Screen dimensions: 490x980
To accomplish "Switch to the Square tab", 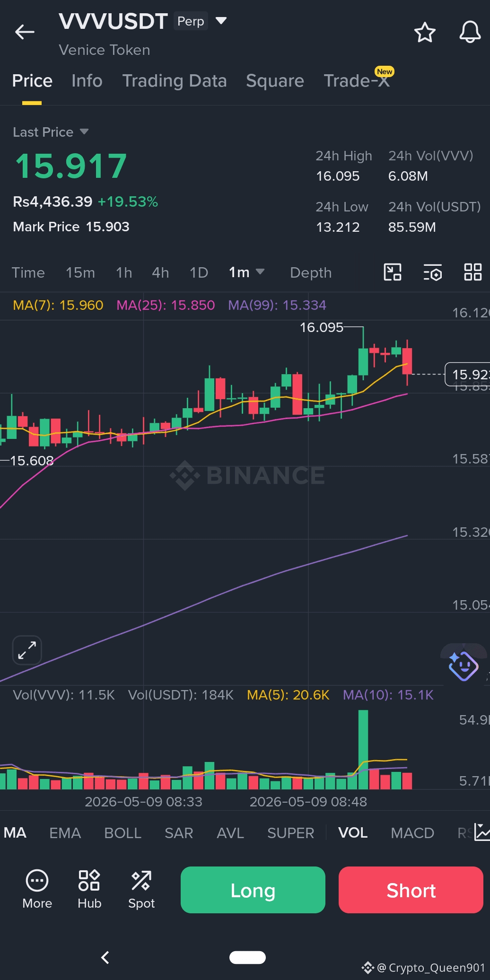I will pos(275,81).
